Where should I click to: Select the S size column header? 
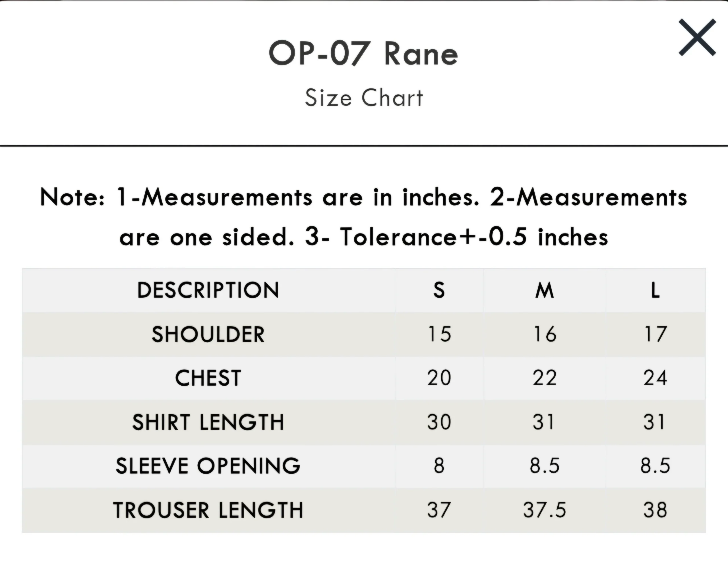point(439,290)
